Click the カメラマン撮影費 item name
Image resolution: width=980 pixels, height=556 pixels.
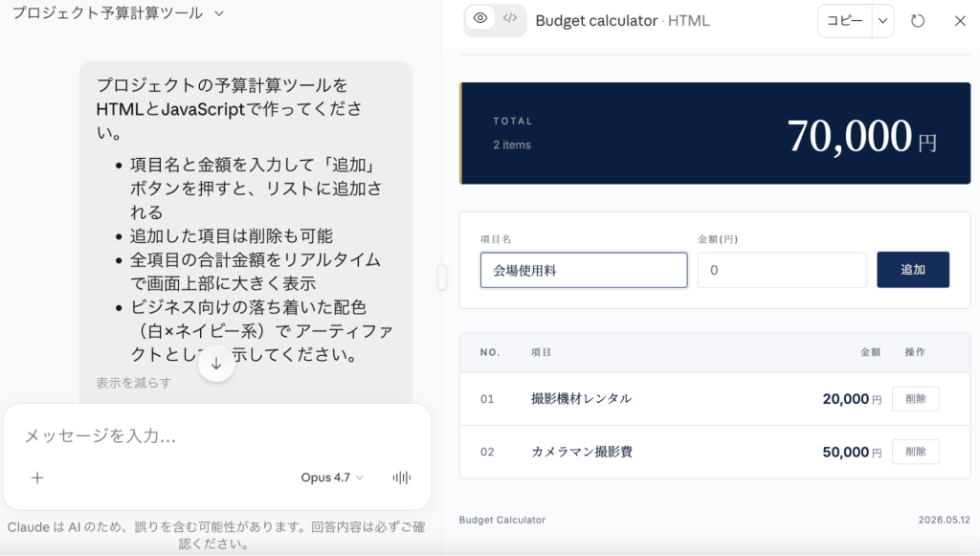[x=581, y=452]
